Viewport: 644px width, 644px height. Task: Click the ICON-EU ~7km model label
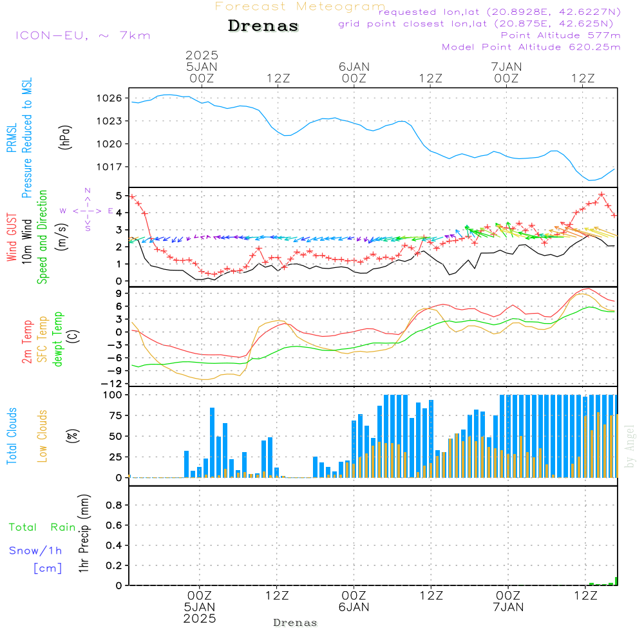tap(83, 35)
